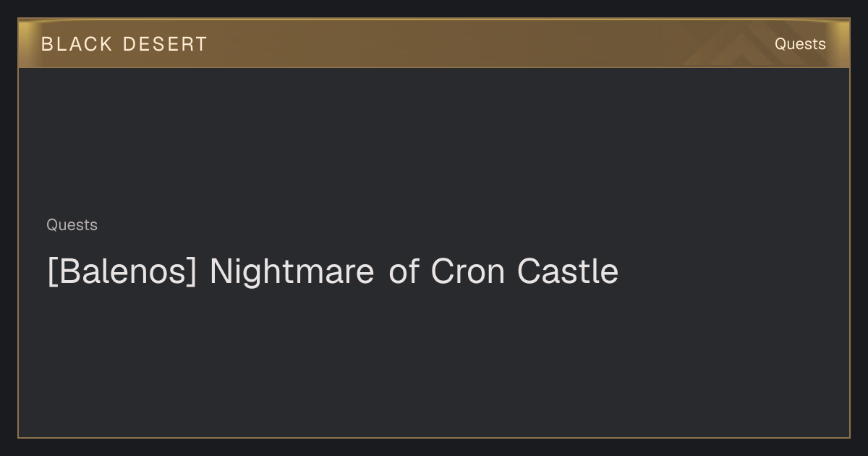868x456 pixels.
Task: Click the empty dark panel right of the title
Action: click(x=731, y=272)
